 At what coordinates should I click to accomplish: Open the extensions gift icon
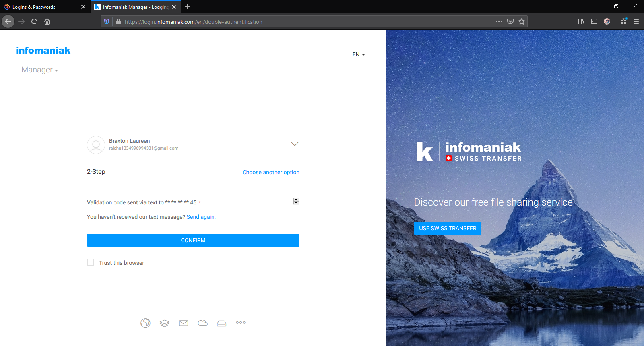[x=623, y=21]
